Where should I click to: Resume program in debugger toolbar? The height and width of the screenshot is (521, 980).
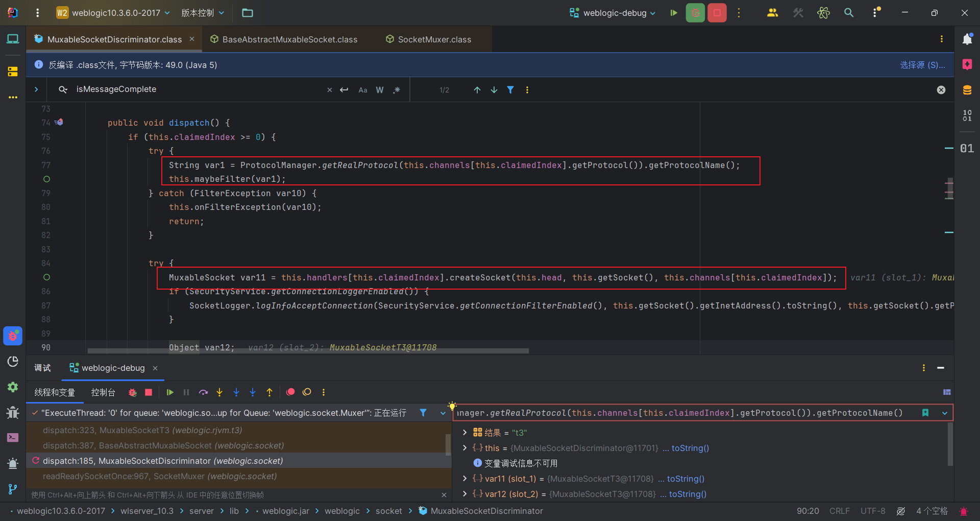[x=170, y=392]
